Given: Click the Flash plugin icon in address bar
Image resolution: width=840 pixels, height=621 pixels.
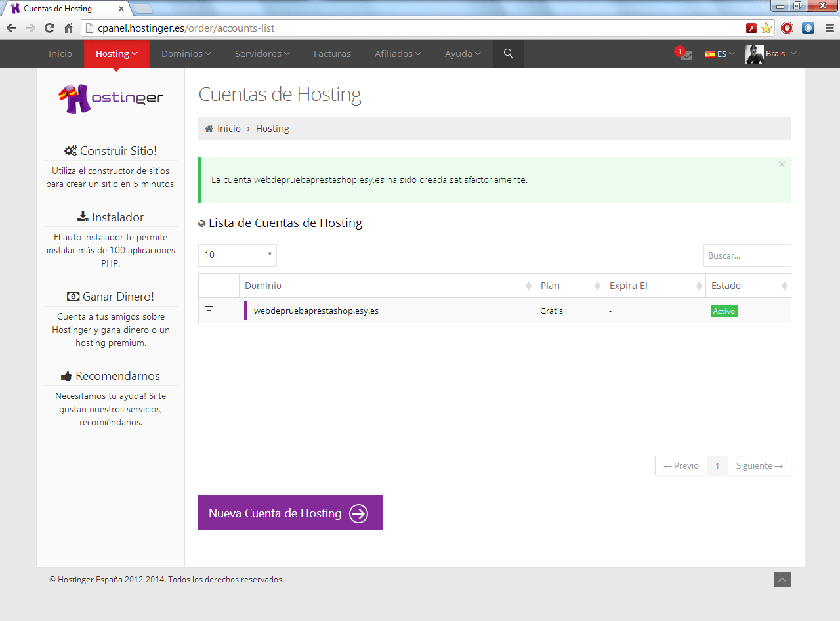Looking at the screenshot, I should pos(751,28).
